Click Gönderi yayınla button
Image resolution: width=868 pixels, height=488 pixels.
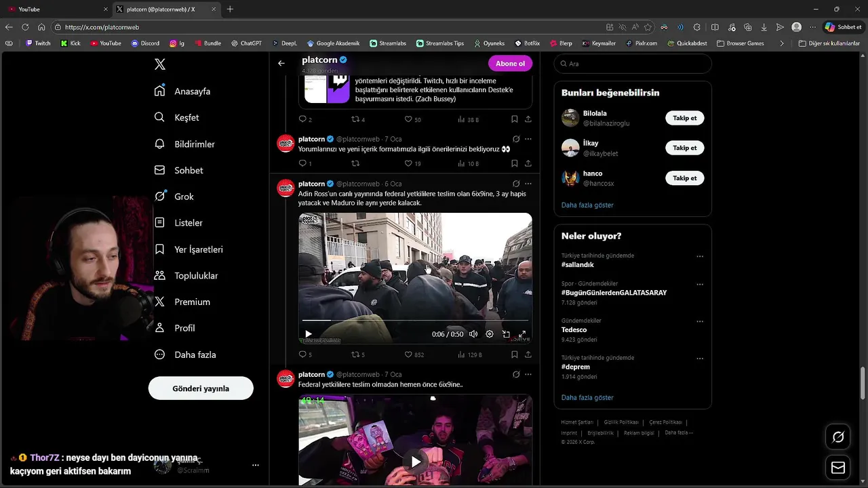coord(201,388)
